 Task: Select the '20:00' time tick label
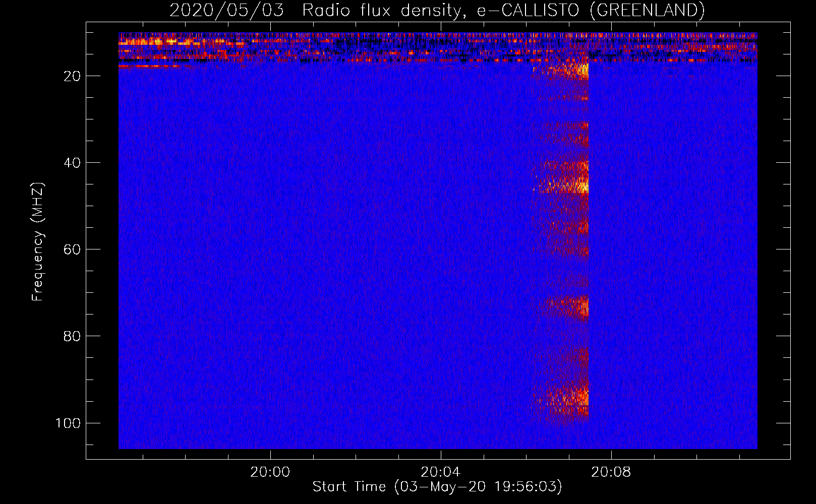click(x=270, y=472)
